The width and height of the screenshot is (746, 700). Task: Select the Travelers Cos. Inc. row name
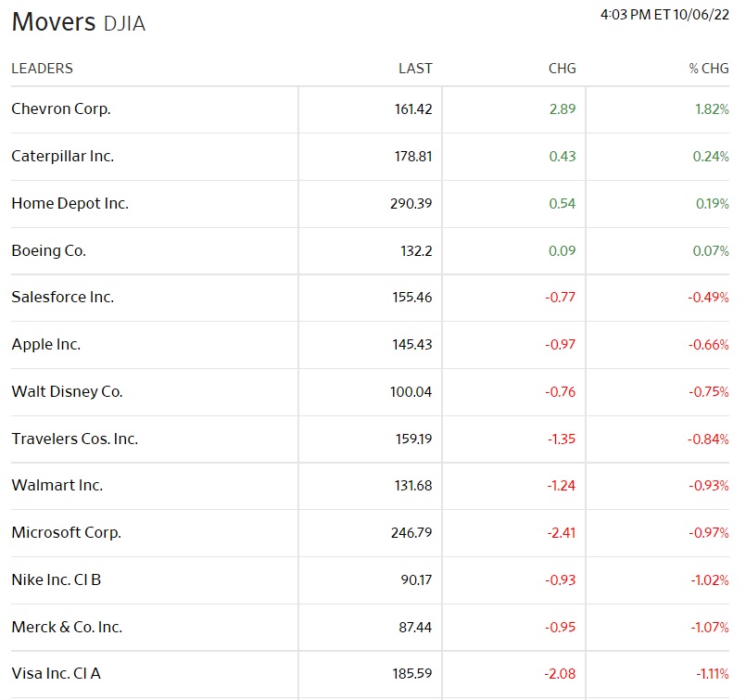[75, 439]
